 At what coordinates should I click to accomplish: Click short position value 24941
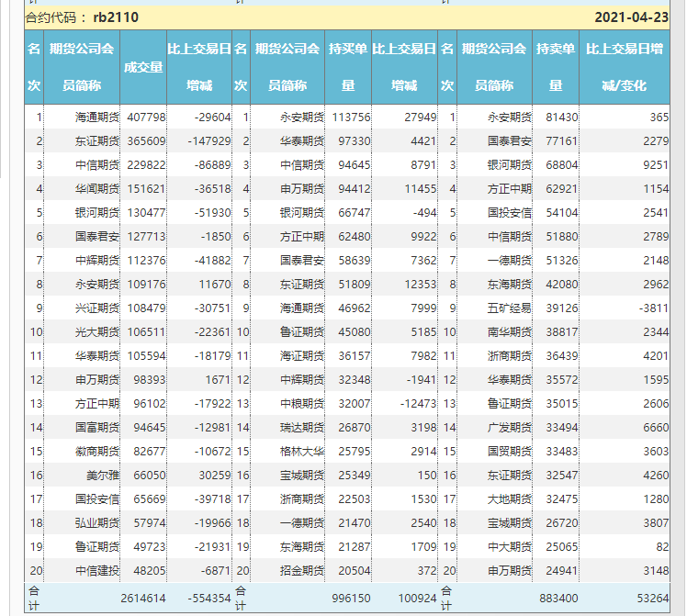click(x=562, y=571)
